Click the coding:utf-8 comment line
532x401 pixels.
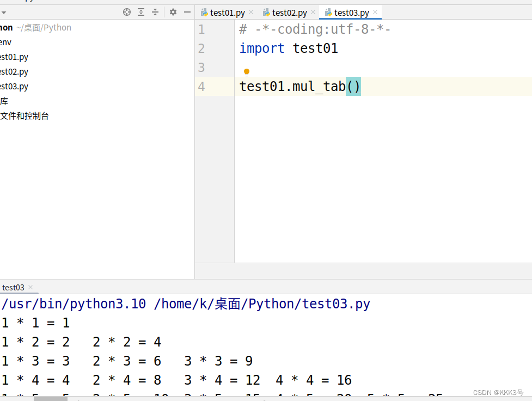coord(315,29)
